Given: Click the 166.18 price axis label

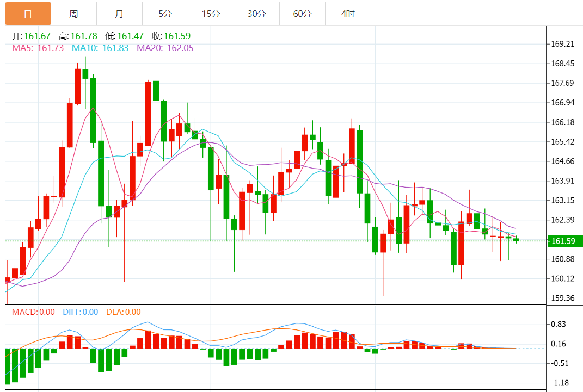Looking at the screenshot, I should click(x=562, y=122).
